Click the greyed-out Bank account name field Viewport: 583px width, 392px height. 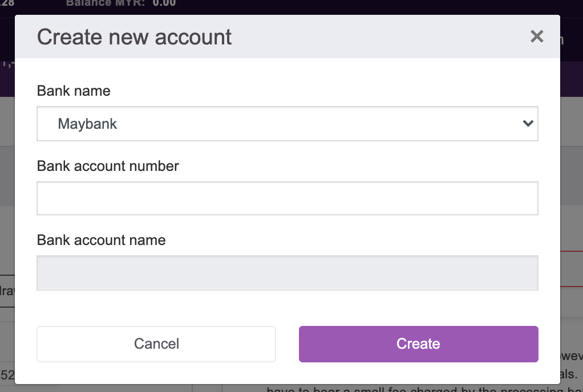pos(287,273)
